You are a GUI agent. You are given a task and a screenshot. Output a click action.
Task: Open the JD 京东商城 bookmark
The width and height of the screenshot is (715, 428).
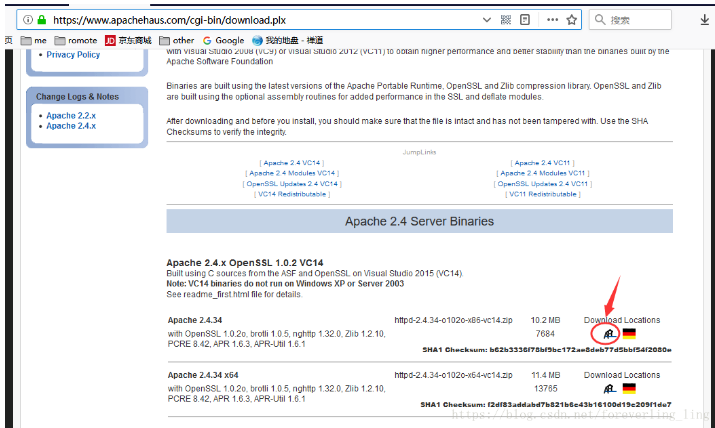(128, 41)
